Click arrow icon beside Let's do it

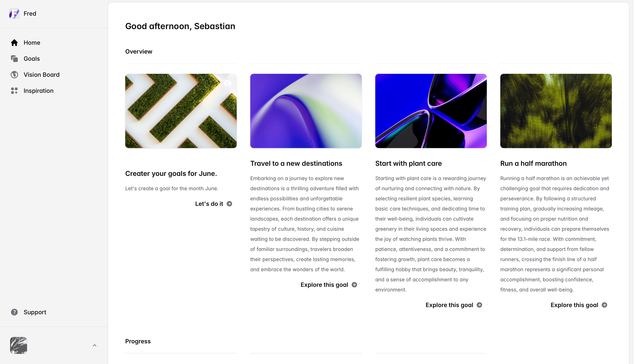[x=229, y=204]
